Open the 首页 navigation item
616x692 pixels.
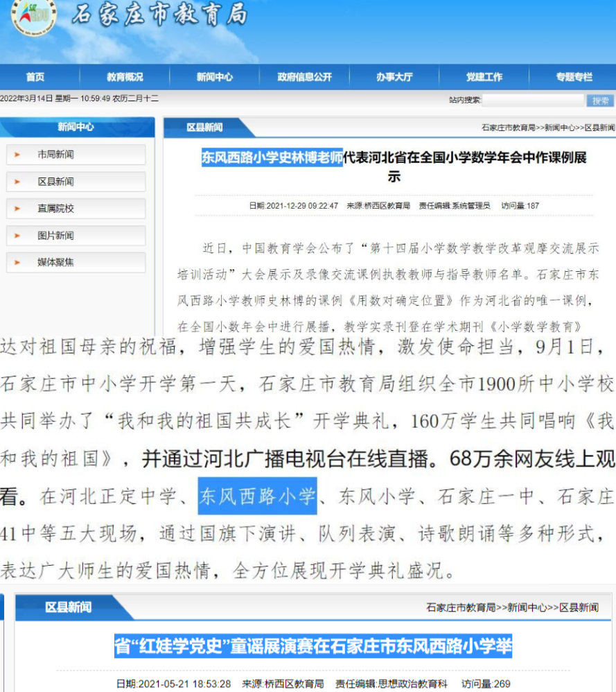[x=35, y=77]
